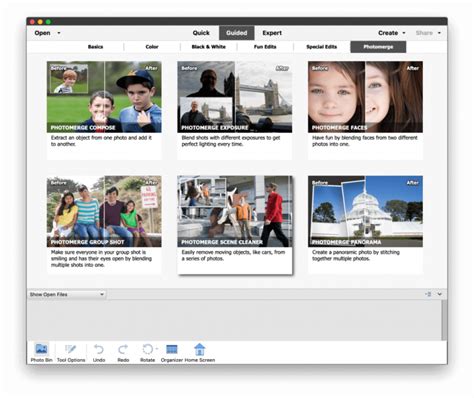The height and width of the screenshot is (398, 474).
Task: Click the Share button
Action: pyautogui.click(x=424, y=33)
